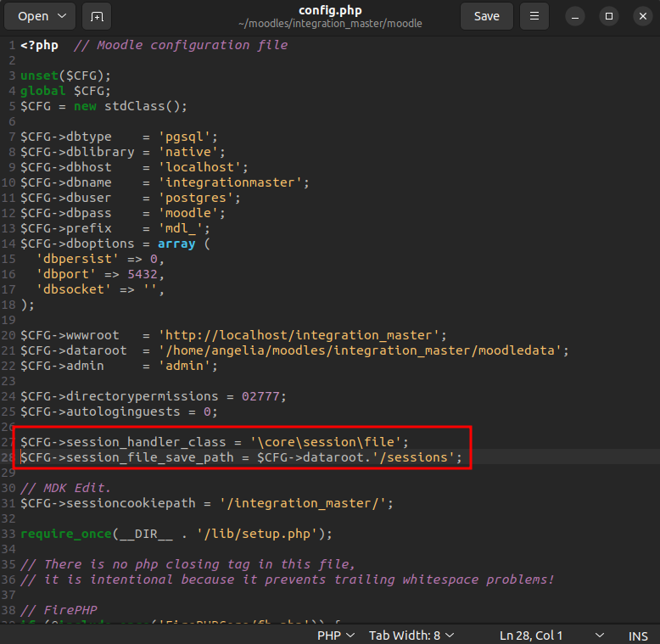Click the require_once keyword
Viewport: 660px width, 644px height.
coord(66,534)
